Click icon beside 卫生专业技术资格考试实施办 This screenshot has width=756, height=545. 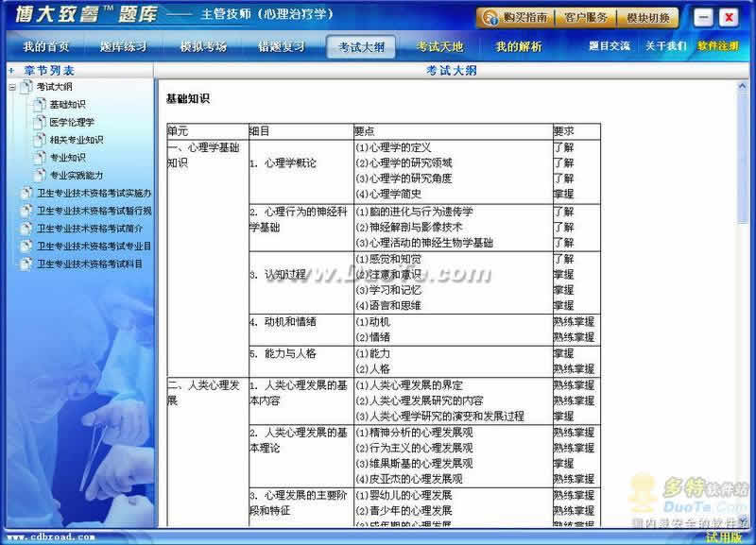tap(26, 194)
